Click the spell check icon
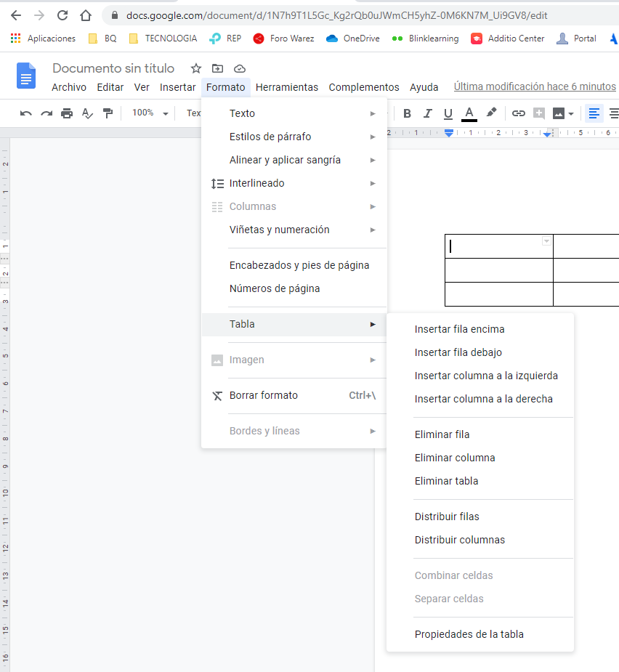 point(87,113)
